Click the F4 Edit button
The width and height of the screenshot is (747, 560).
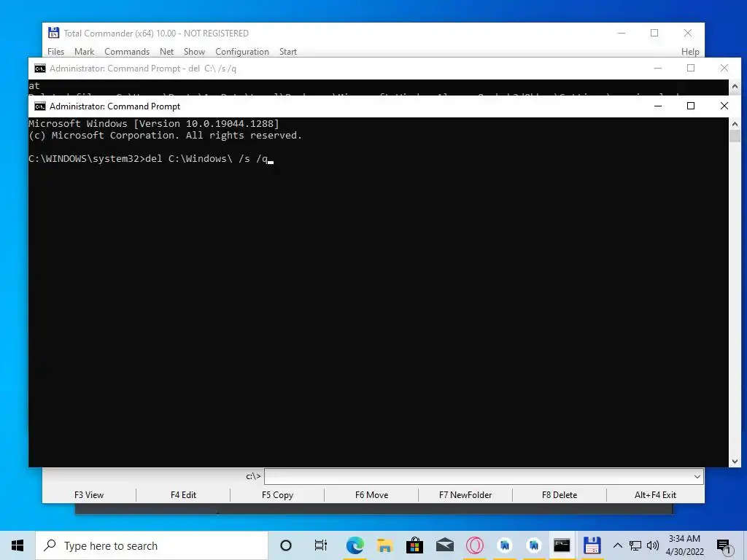point(183,495)
